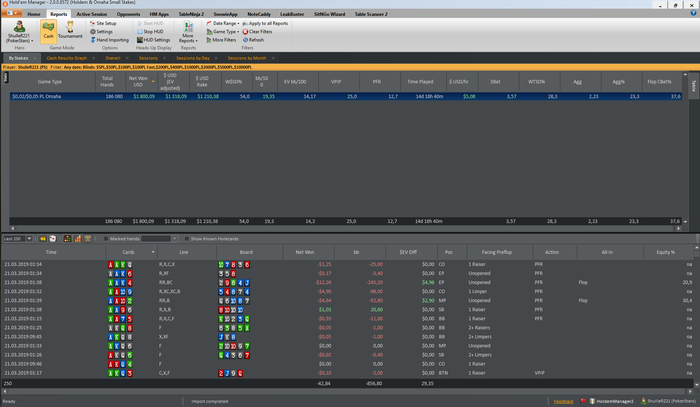Switch to the Active Session ribbon tab
The image size is (700, 407).
[92, 14]
